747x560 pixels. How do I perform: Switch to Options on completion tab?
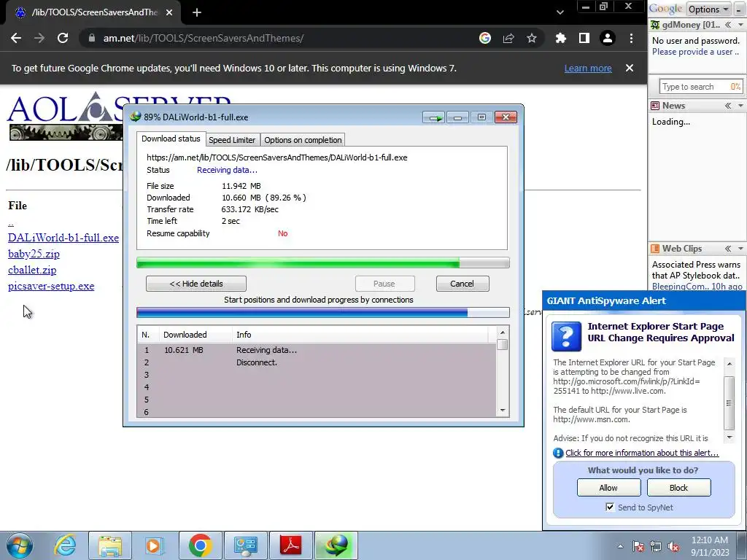pyautogui.click(x=303, y=140)
